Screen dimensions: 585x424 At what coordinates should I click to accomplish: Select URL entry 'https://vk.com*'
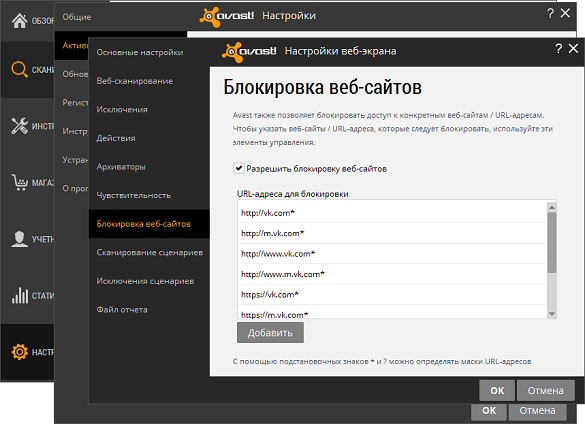click(x=392, y=294)
